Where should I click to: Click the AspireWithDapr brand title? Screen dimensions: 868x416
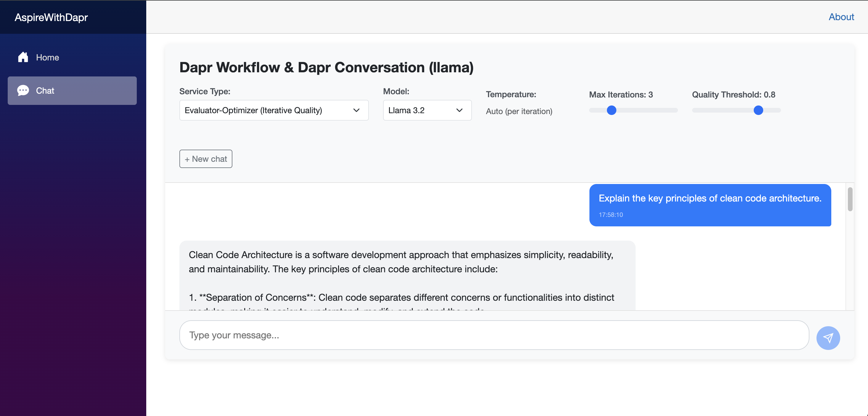coord(51,17)
